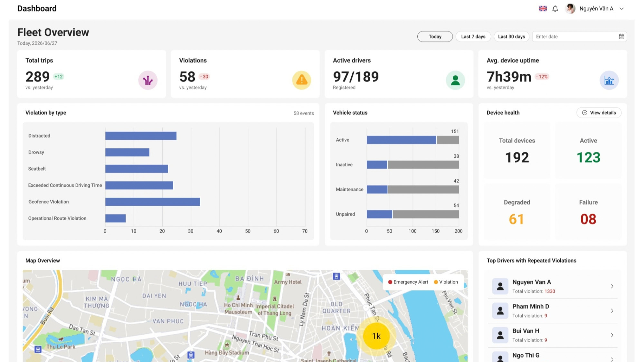Click the Distracted violation bar
The height and width of the screenshot is (362, 644).
141,136
